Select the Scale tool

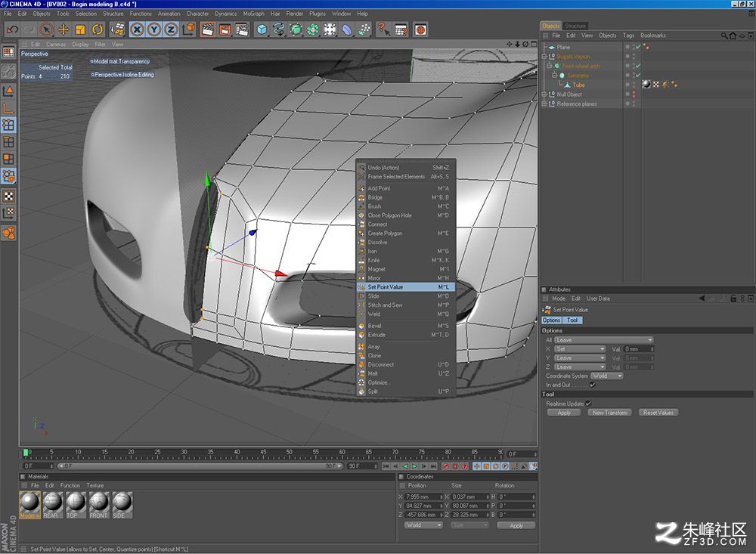coord(80,30)
